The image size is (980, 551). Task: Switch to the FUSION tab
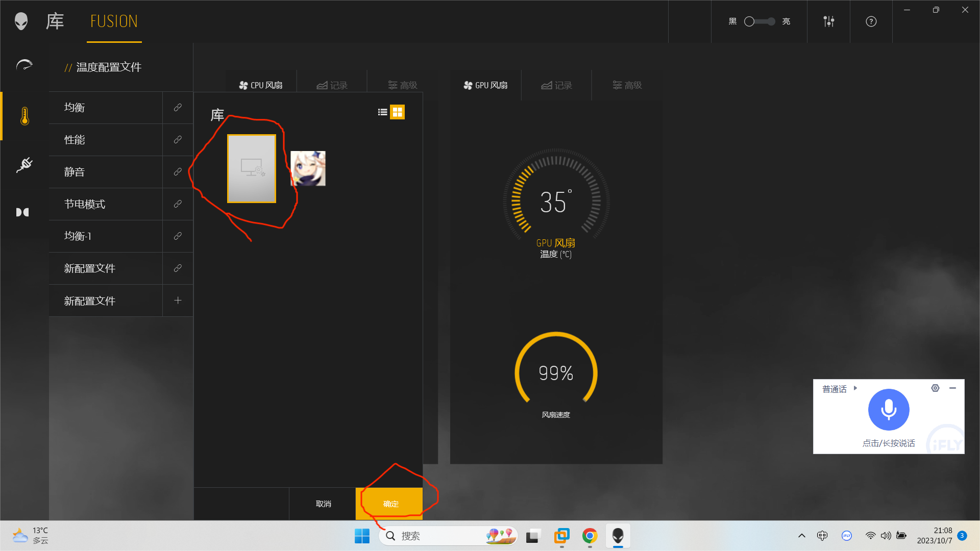(x=114, y=21)
